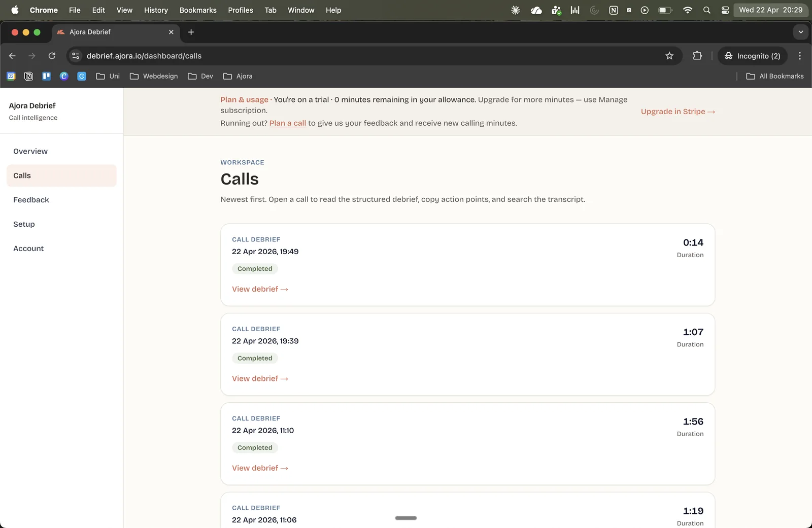Open the Chrome extensions puzzle icon
812x528 pixels.
pos(697,56)
